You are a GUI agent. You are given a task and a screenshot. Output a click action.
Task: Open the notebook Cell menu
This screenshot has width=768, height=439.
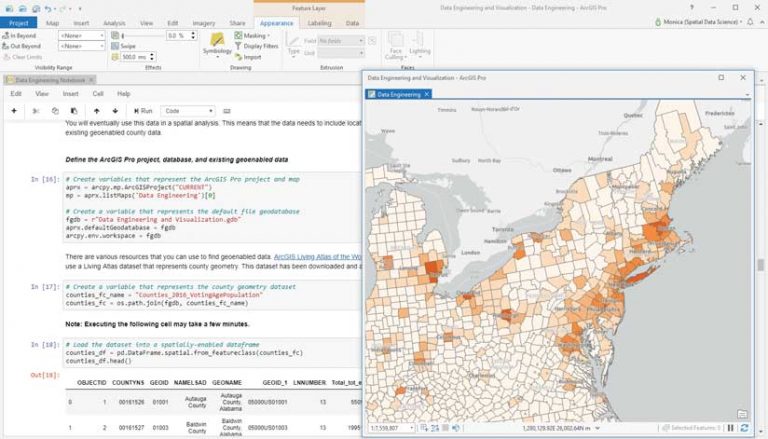coord(98,94)
